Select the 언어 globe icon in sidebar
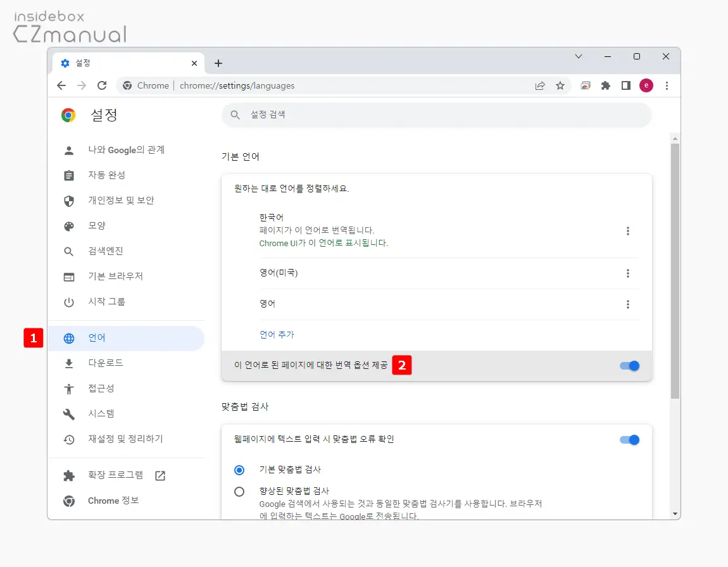This screenshot has width=728, height=567. 68,337
